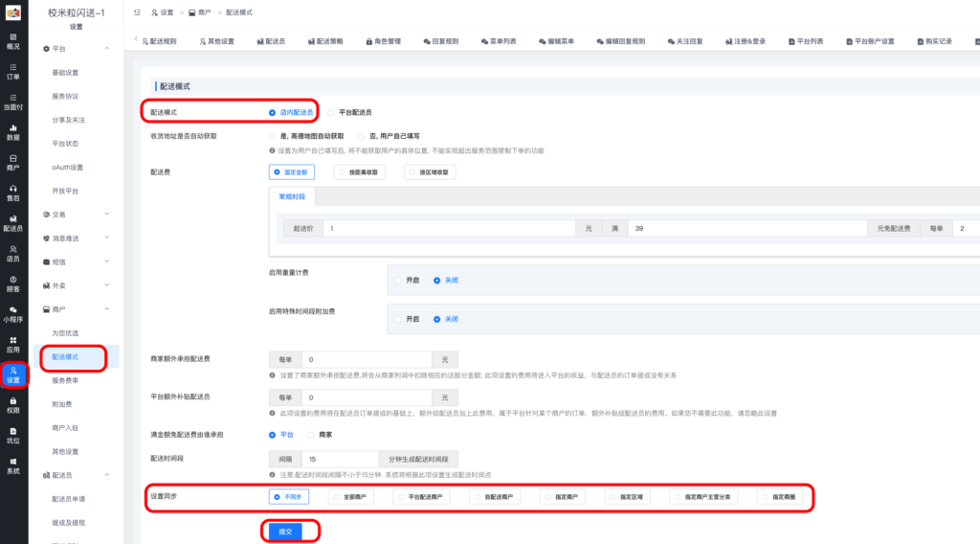Click info icon beside 配送时间段 note
This screenshot has width=980, height=544.
click(272, 475)
